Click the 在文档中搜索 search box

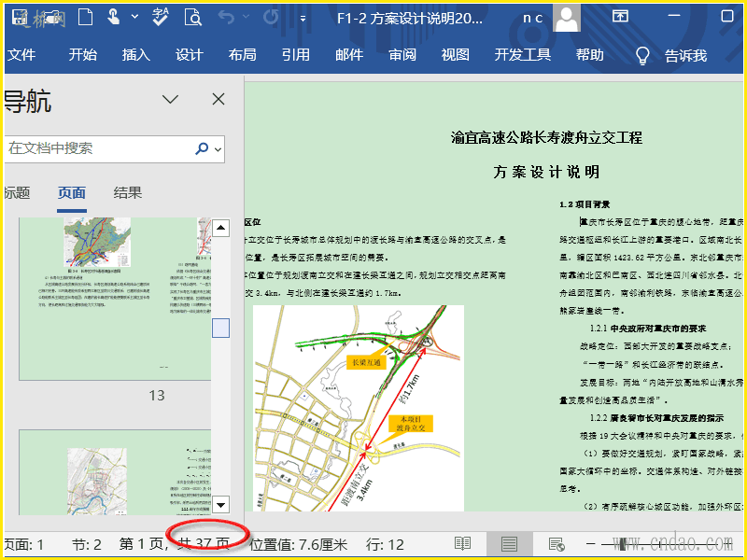(114, 148)
